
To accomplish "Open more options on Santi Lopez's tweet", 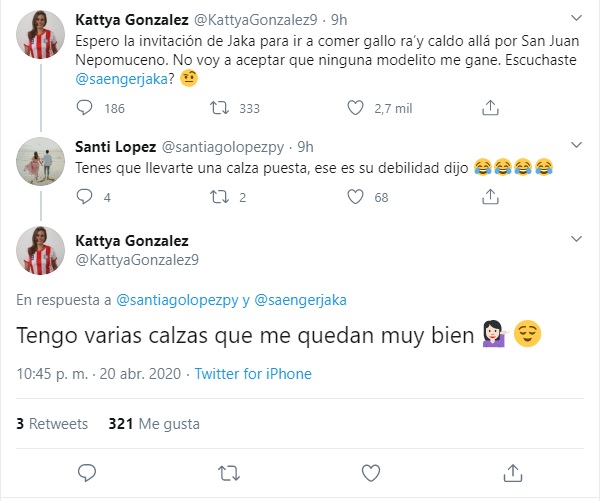I will tap(577, 147).
